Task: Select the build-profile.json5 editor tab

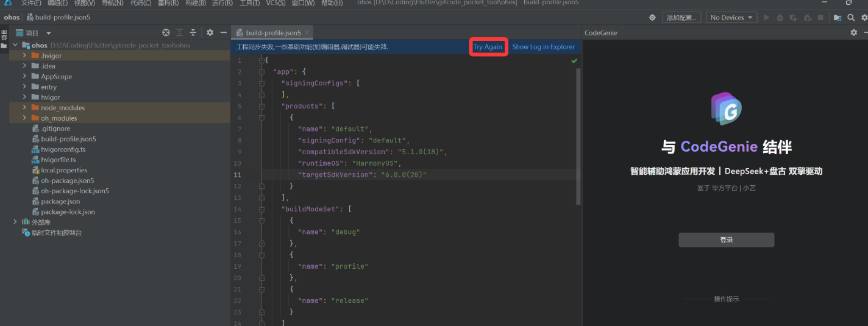Action: coord(273,32)
